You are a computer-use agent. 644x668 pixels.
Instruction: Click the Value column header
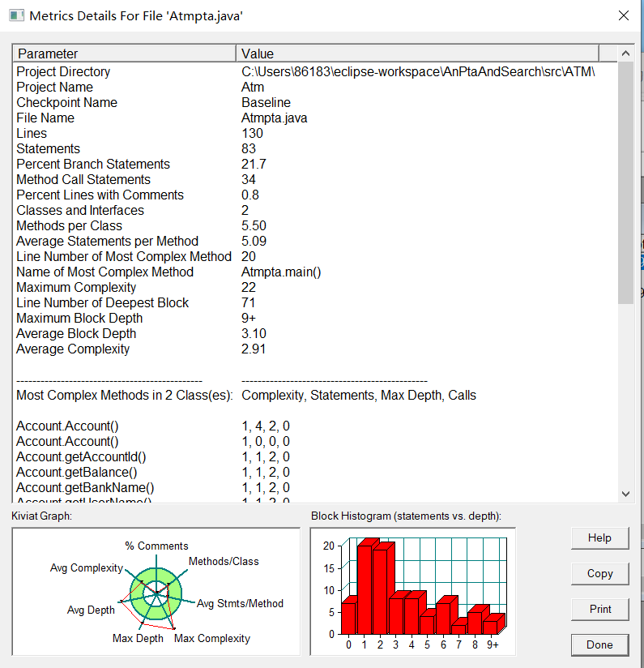417,54
